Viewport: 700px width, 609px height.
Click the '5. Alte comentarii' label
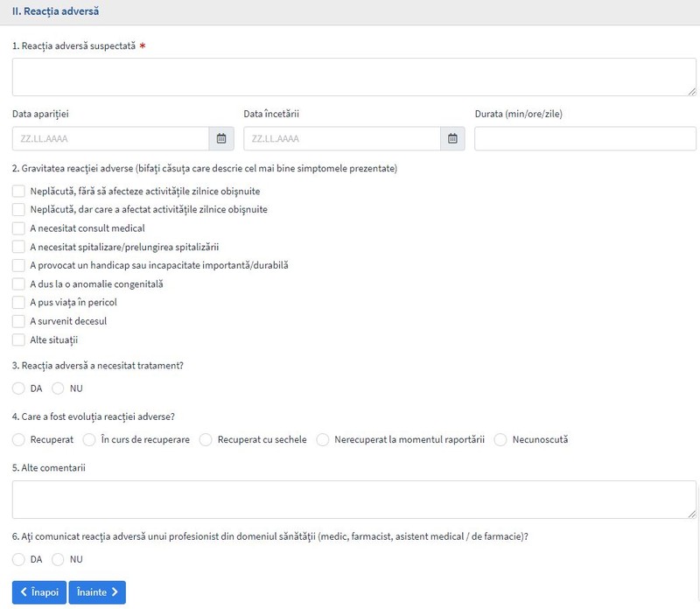coord(49,468)
